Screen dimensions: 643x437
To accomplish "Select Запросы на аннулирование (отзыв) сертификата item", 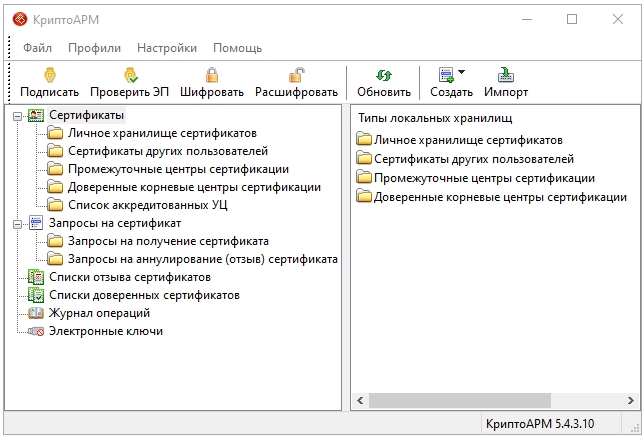I will tap(203, 259).
